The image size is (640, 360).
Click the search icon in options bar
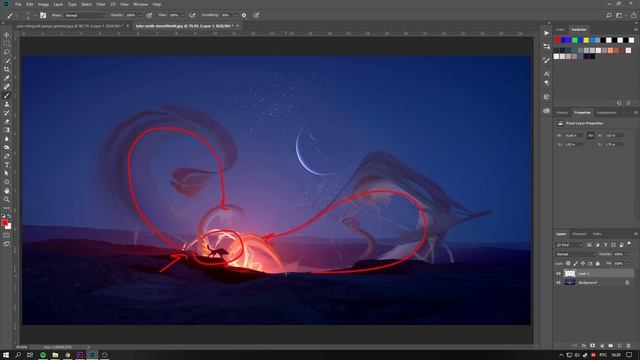pos(609,15)
